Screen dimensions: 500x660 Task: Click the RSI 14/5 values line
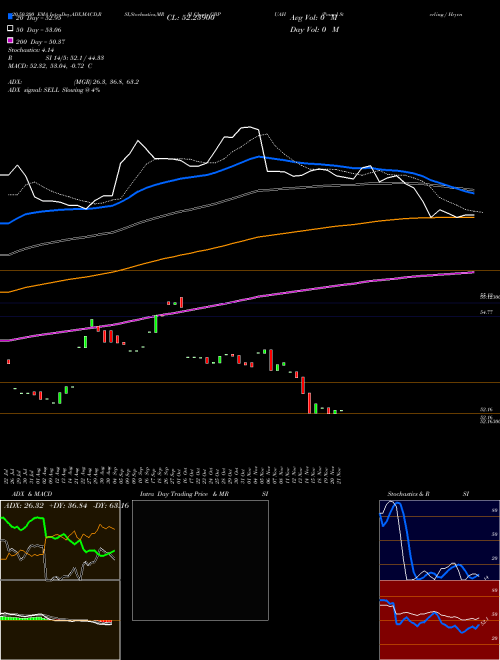(x=56, y=58)
